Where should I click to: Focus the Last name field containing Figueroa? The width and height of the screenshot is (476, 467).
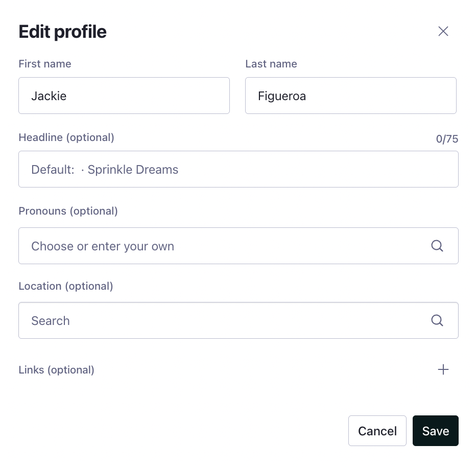(351, 96)
